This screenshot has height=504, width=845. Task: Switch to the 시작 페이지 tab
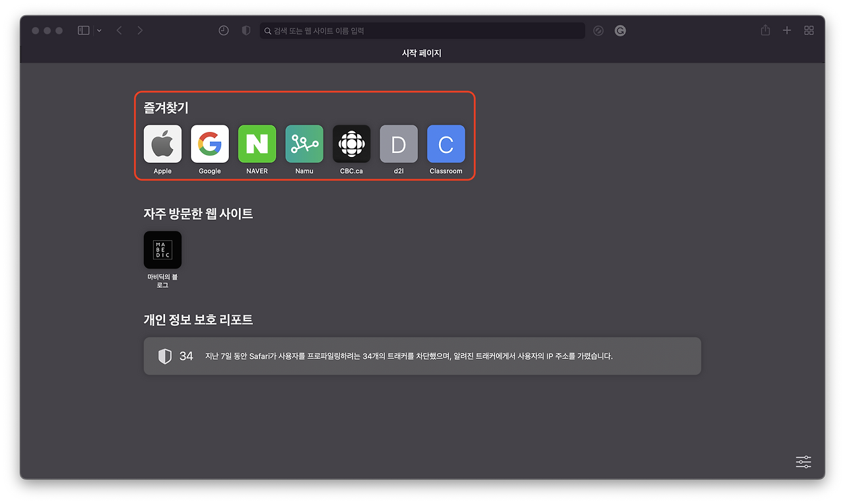pyautogui.click(x=422, y=53)
